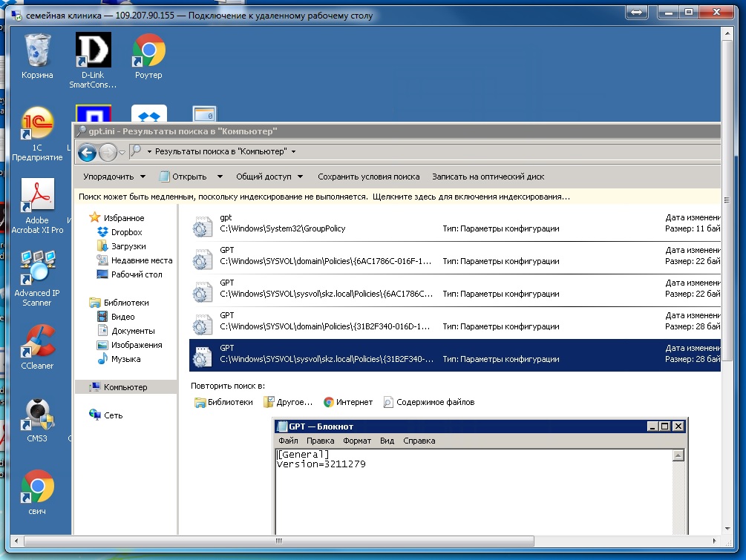Launch Advanced IP Scanner shortcut
746x560 pixels.
37,279
